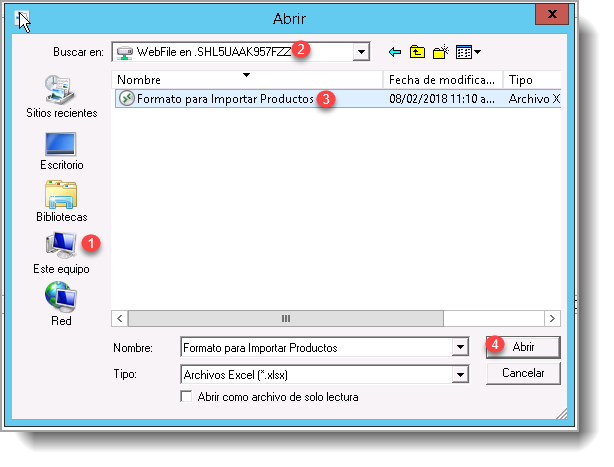Open Red network location

tap(61, 304)
